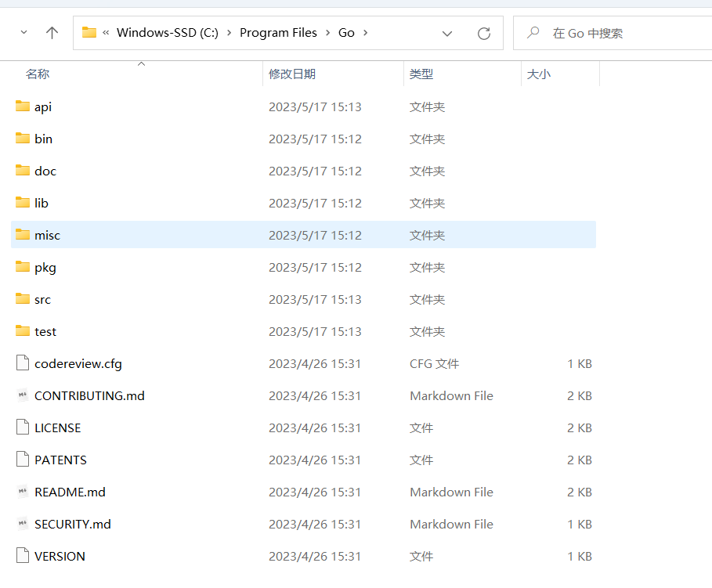The height and width of the screenshot is (588, 712).
Task: Select the misc folder icon
Action: click(23, 234)
